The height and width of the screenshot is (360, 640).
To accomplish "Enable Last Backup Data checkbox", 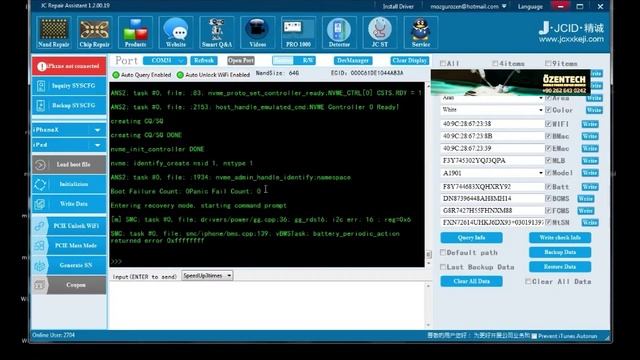I will (443, 267).
